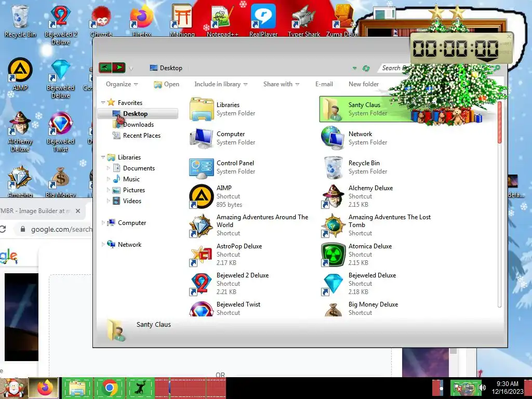Viewport: 532px width, 399px height.
Task: Select Videos in the navigation pane
Action: (127, 201)
